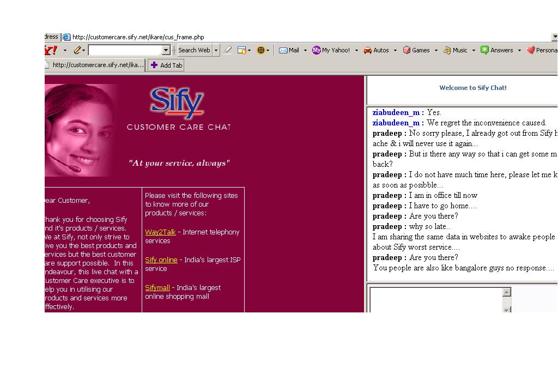Click the Yahoo Mail toolbar icon
558x392 pixels.
coord(283,50)
